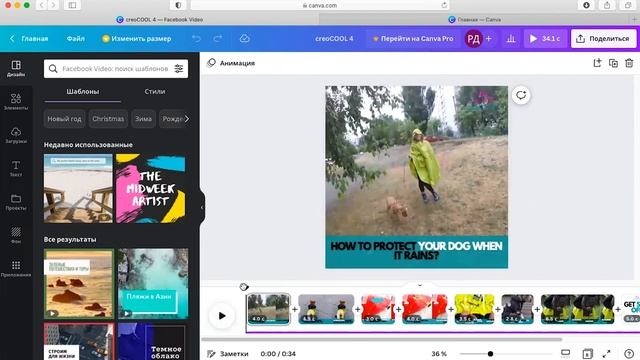
Task: Click the timeline playhead marker
Action: tap(244, 287)
